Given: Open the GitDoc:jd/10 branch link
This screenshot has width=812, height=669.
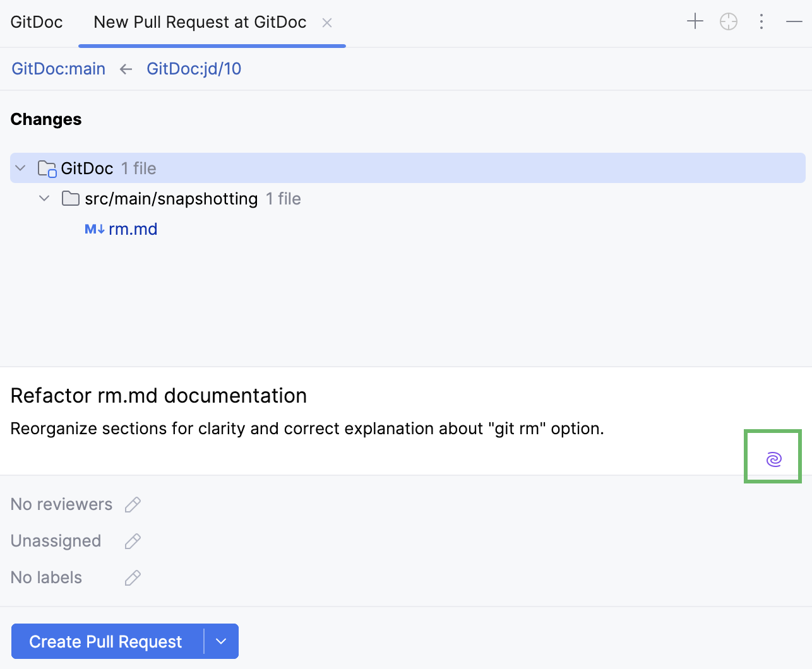Looking at the screenshot, I should pyautogui.click(x=194, y=69).
